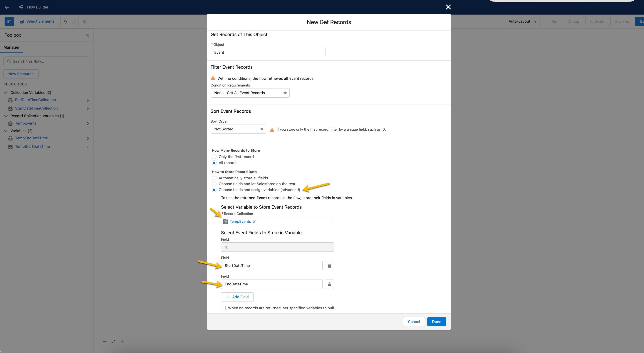Screen dimensions: 644x353
Task: Toggle the Toolbox panel button
Action: [9, 22]
